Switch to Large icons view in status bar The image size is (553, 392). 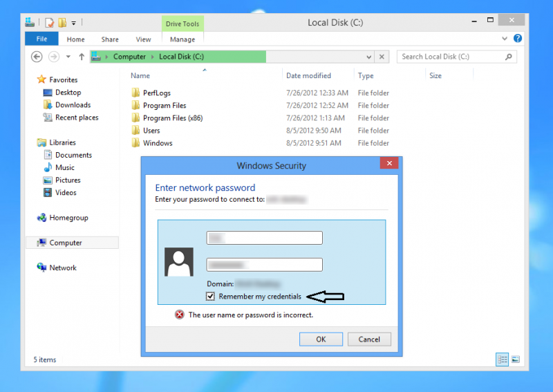[x=515, y=360]
